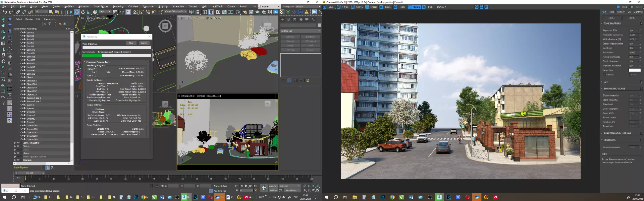
Task: Open the Modifier List dropdown
Action: point(301,31)
